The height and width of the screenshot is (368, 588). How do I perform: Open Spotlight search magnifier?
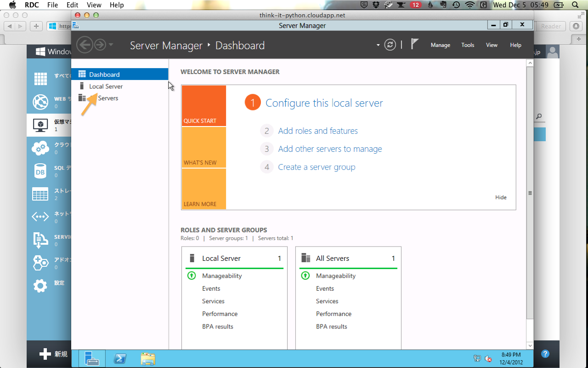click(575, 5)
